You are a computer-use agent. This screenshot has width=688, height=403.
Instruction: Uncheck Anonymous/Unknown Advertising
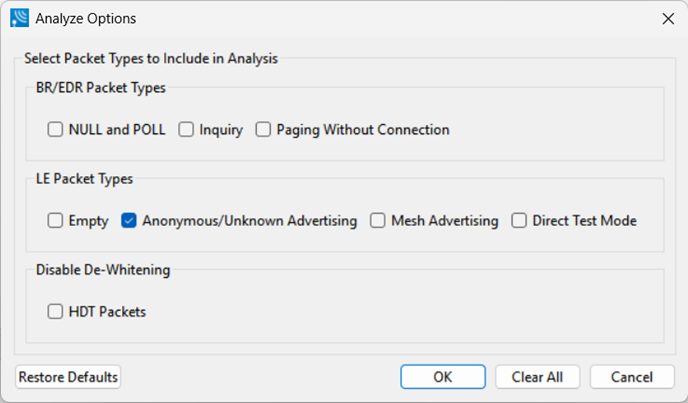129,220
